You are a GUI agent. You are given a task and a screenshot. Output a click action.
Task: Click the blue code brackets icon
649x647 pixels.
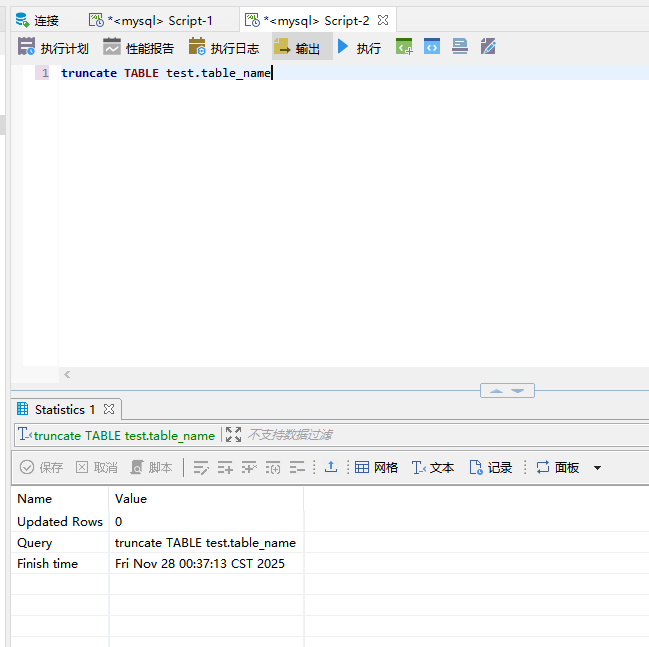click(x=432, y=46)
